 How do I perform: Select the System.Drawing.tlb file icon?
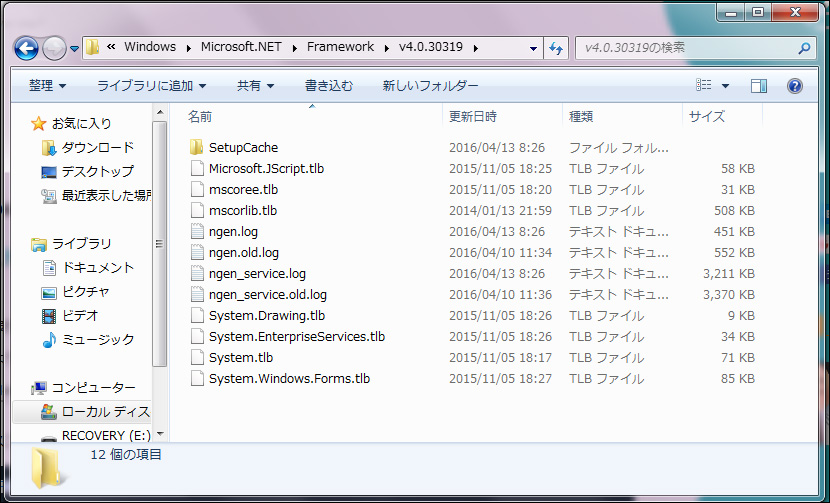[x=197, y=316]
